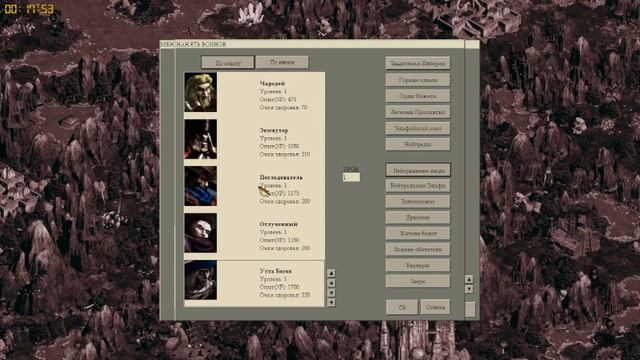Show Защитники Империи race units
Screen dimensions: 640x360
pyautogui.click(x=418, y=63)
